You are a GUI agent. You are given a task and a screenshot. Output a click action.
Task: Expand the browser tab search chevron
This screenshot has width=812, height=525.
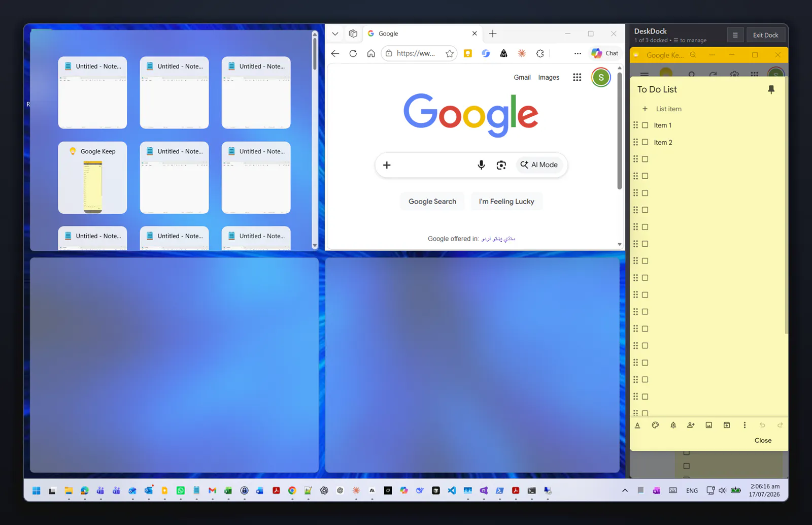click(x=335, y=34)
